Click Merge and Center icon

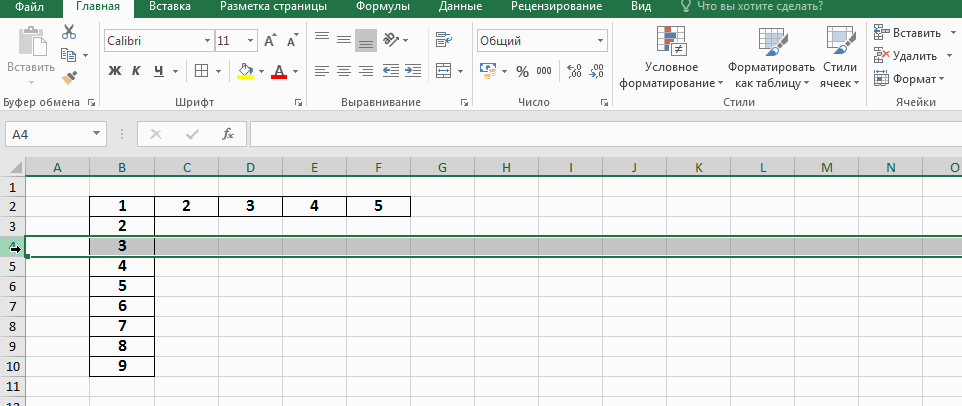[x=444, y=71]
